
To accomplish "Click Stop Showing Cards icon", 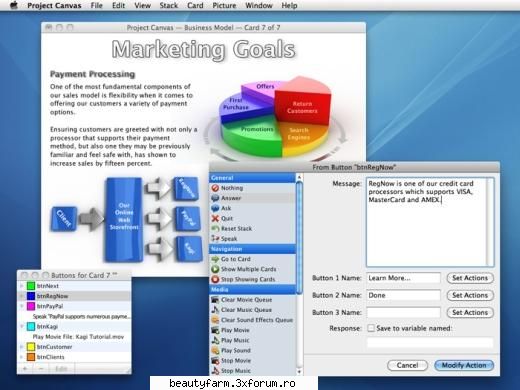I will coord(215,279).
